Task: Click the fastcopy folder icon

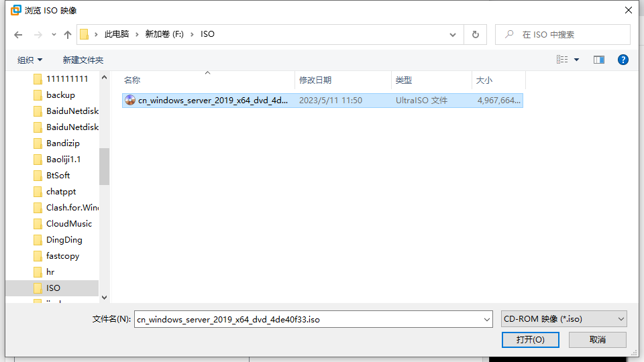Action: 38,256
